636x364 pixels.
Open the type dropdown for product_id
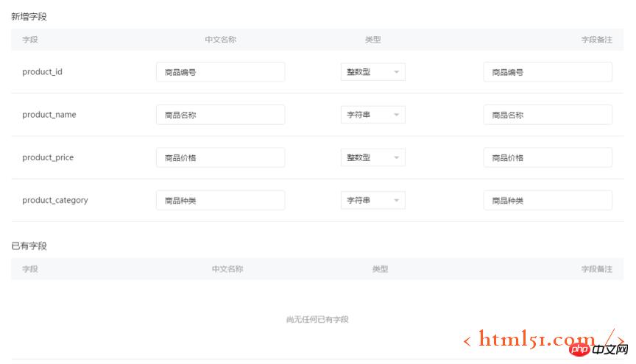tap(372, 72)
